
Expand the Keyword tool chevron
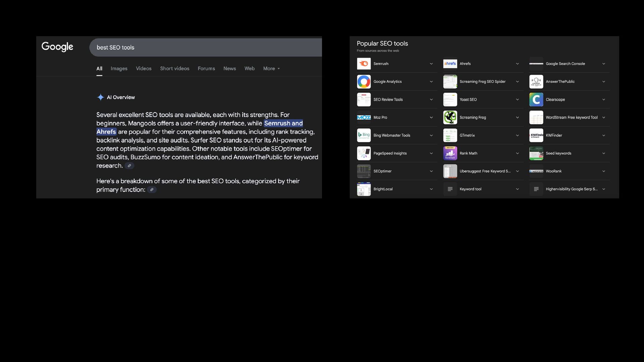tap(517, 189)
